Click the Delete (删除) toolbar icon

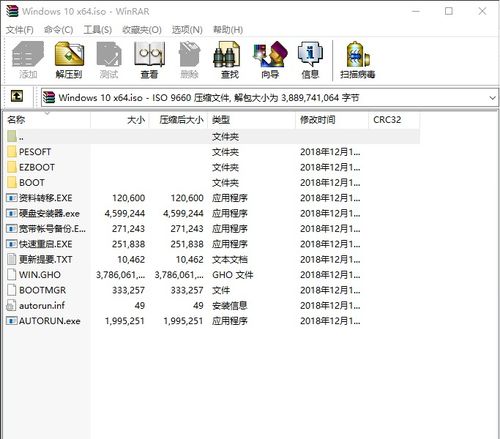click(189, 54)
